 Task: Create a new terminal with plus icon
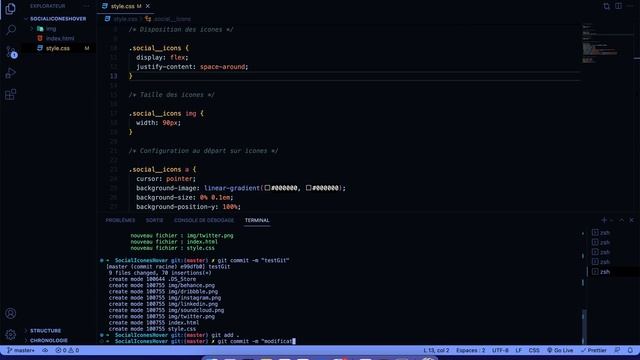[604, 220]
